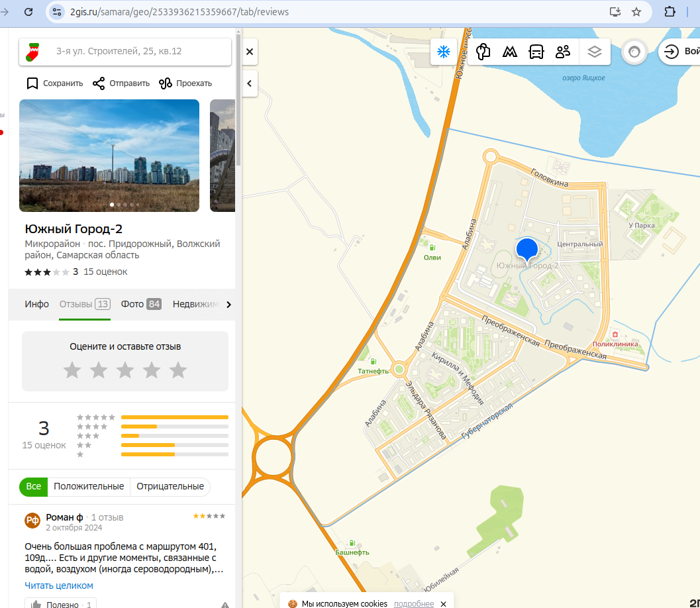Switch to the Инфо tab

pos(36,304)
